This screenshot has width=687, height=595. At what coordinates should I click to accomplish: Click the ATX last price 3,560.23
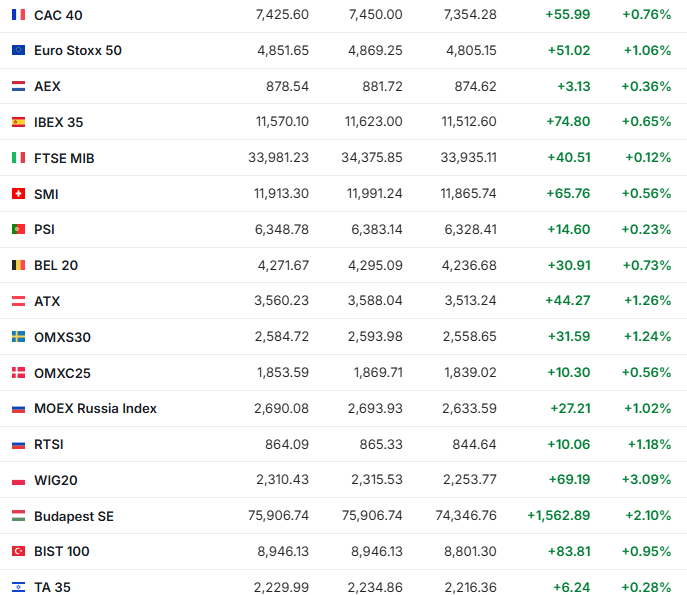(x=282, y=301)
